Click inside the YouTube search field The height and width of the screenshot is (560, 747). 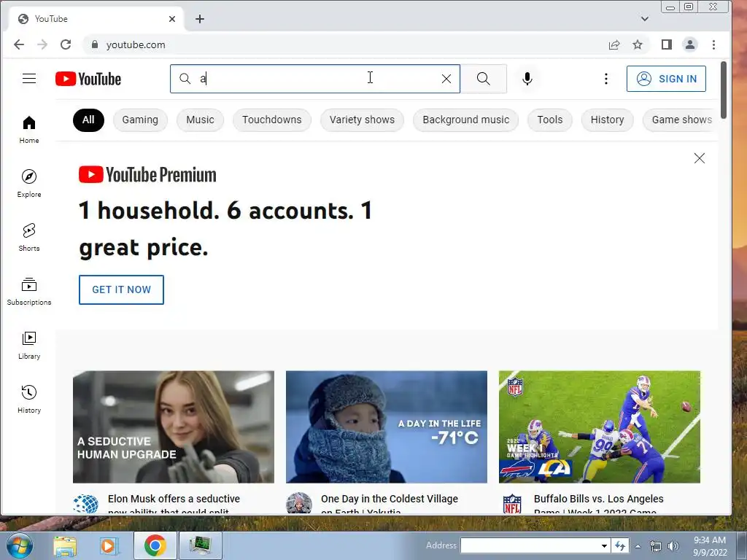click(x=314, y=79)
